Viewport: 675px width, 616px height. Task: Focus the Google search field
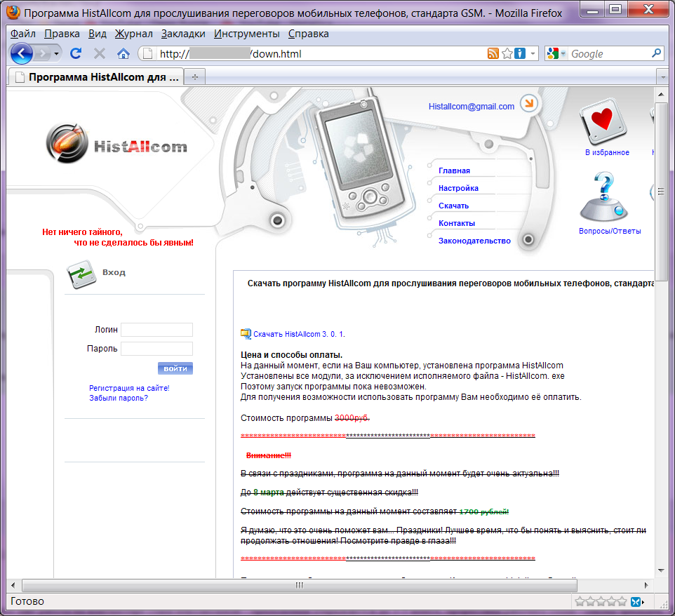[x=609, y=54]
